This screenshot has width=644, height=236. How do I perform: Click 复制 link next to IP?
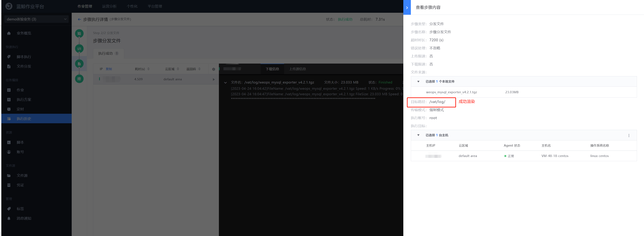tap(109, 69)
